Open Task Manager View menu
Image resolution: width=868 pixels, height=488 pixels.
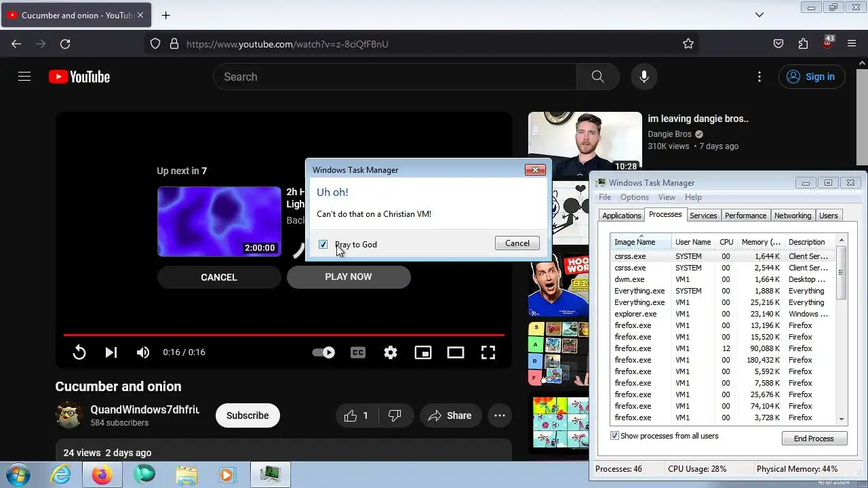point(667,197)
